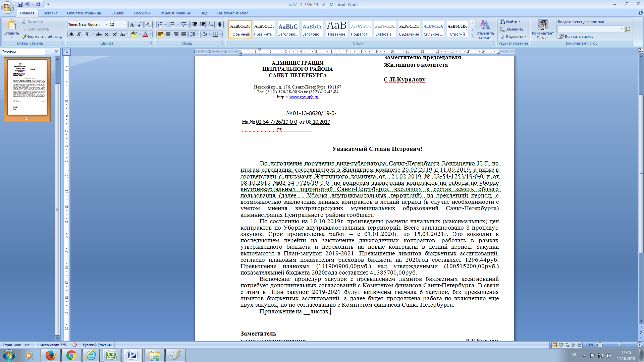Toggle Bold (Ж) formatting
The image size is (644, 362).
71,34
